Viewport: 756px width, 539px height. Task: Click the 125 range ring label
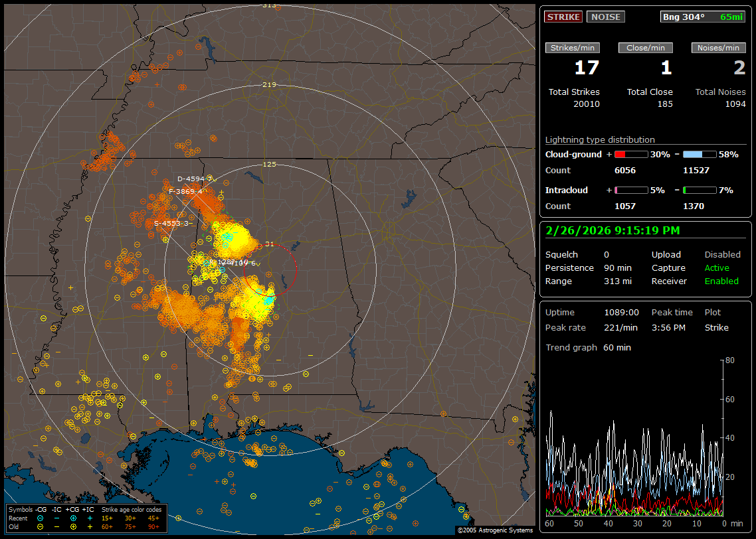coord(269,164)
